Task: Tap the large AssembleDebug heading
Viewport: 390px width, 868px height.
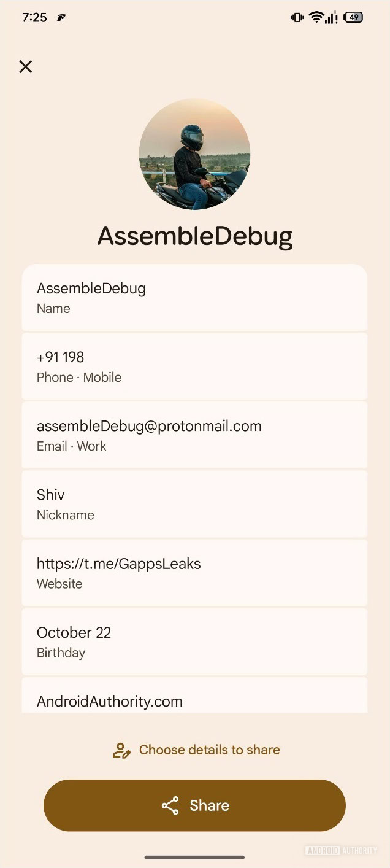Action: (x=194, y=236)
